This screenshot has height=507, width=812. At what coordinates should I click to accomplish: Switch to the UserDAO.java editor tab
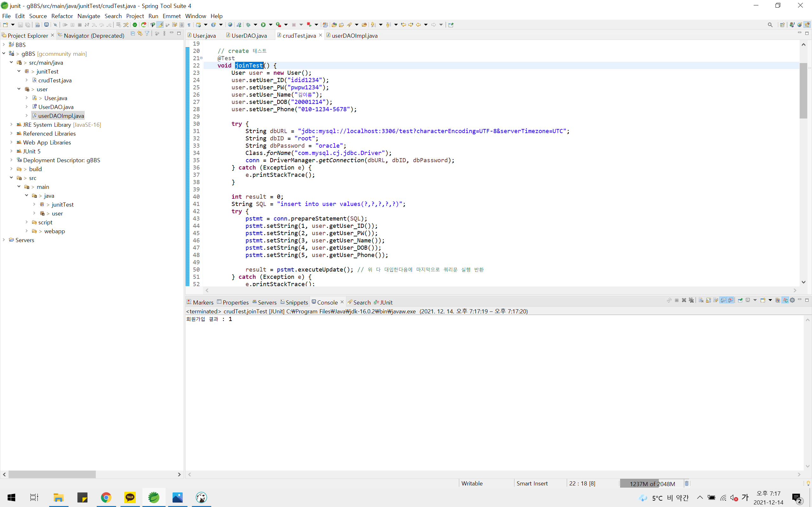[249, 35]
